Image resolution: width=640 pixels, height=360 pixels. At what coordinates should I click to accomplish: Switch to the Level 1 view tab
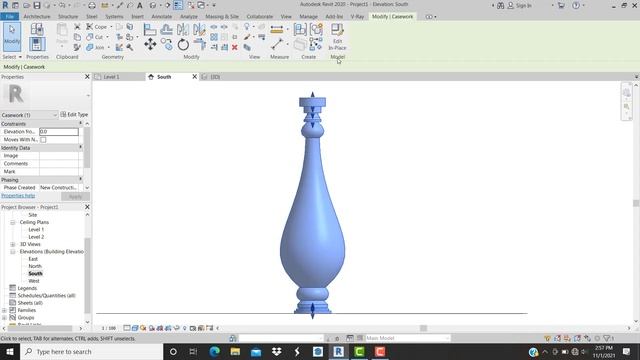tap(111, 77)
